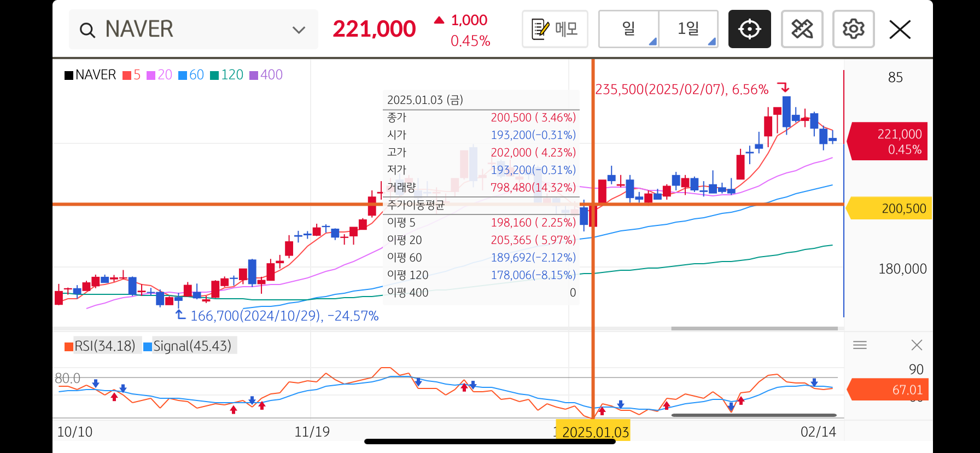Toggle the crosshair target mode
980x453 pixels.
click(x=750, y=29)
